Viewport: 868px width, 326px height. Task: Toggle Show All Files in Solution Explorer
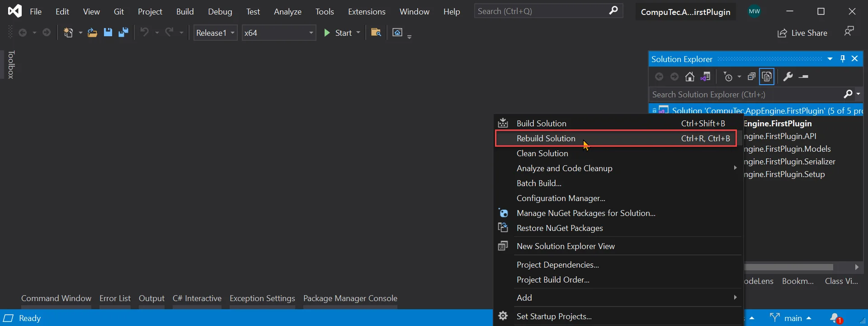pos(767,77)
